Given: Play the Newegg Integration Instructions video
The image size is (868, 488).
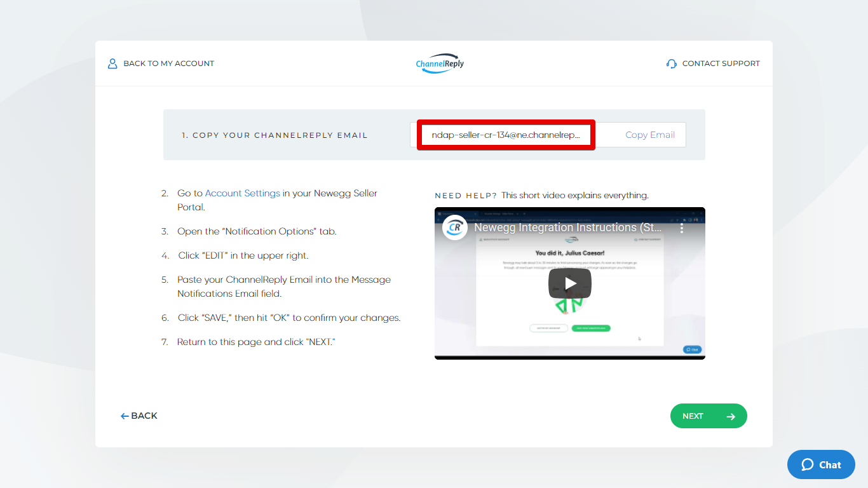Looking at the screenshot, I should click(570, 283).
